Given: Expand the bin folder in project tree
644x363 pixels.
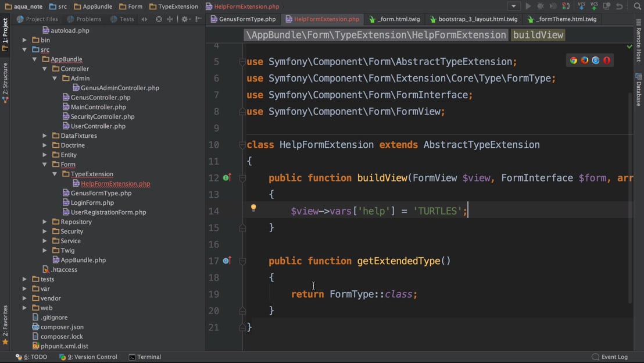Looking at the screenshot, I should 24,40.
